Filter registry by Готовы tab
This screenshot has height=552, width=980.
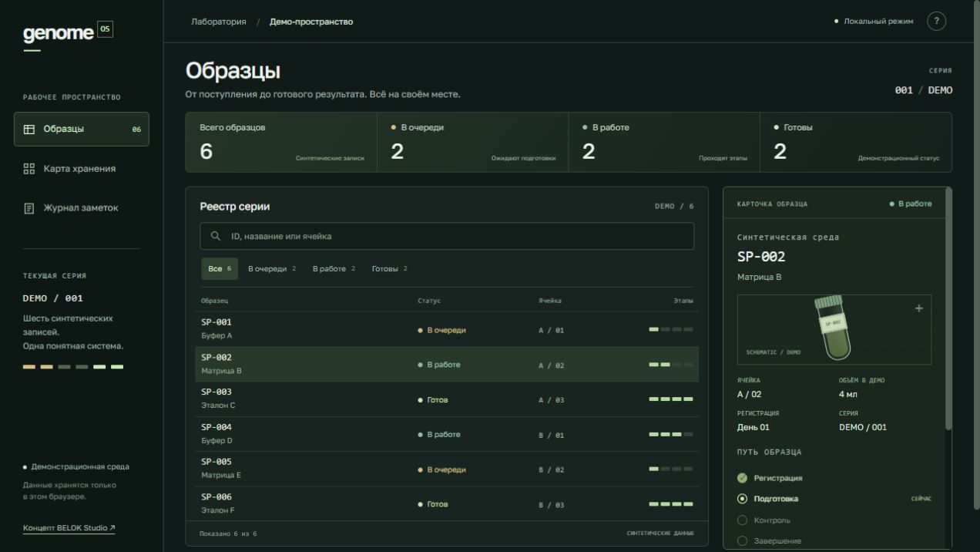[x=389, y=269]
